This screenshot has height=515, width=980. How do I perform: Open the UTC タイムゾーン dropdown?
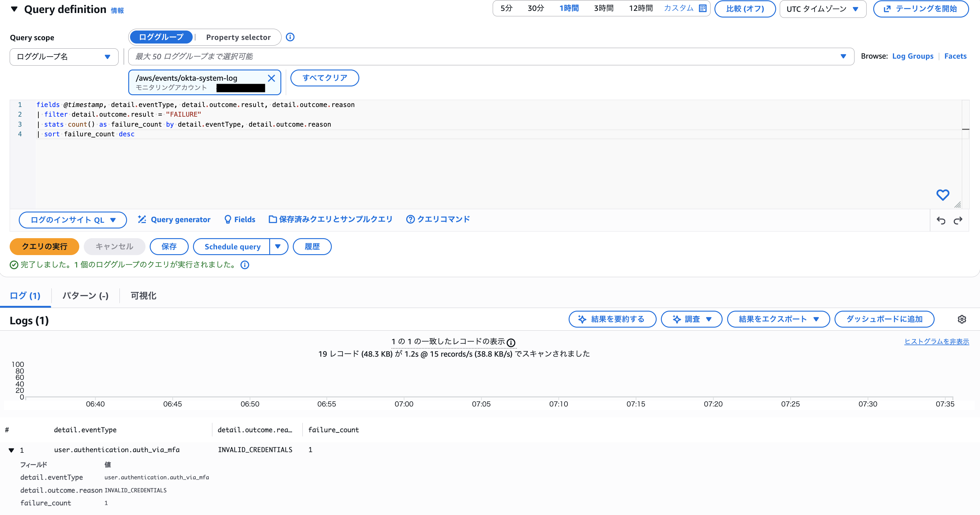822,9
